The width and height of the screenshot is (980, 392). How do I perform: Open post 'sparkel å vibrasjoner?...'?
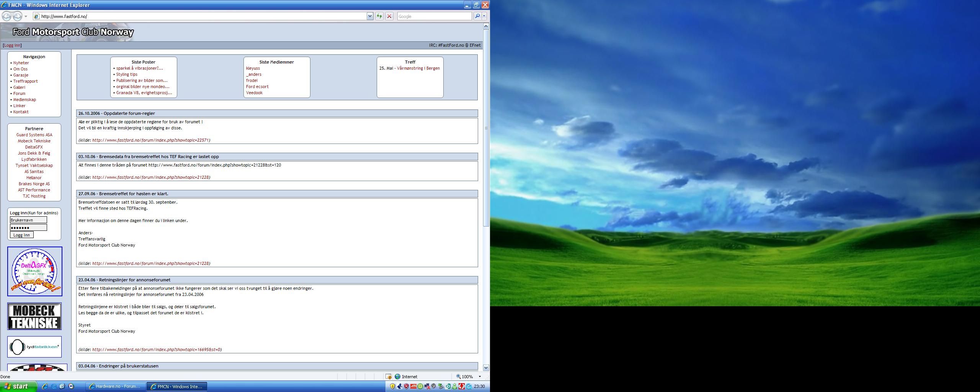[139, 68]
